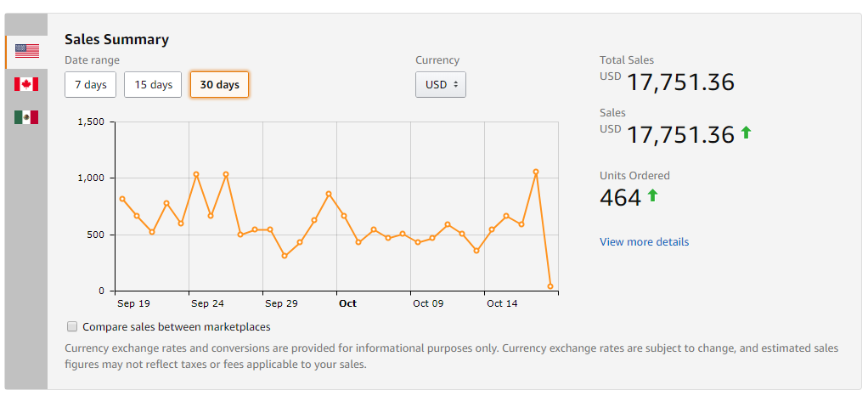Switch to the Mexico flag marketplace
Image resolution: width=868 pixels, height=396 pixels.
pyautogui.click(x=26, y=117)
